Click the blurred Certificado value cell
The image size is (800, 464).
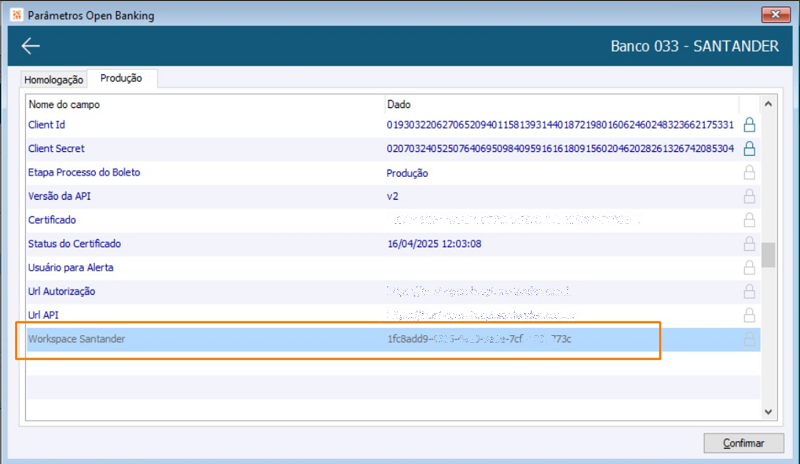[x=513, y=220]
